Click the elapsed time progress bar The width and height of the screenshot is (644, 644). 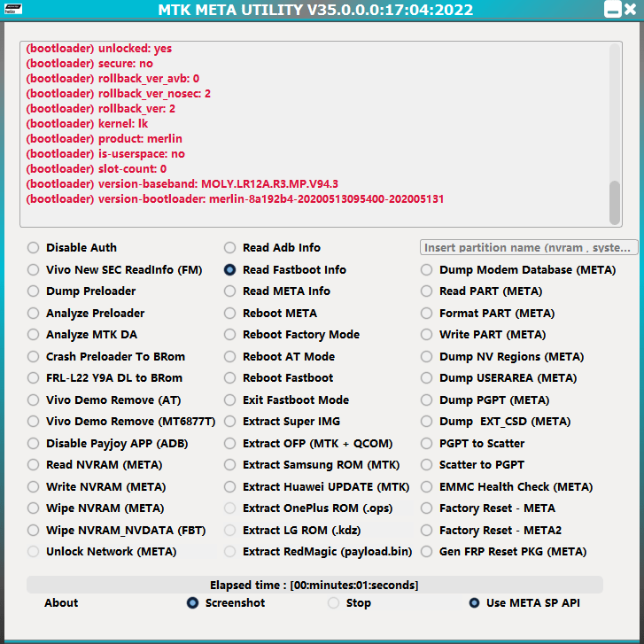pos(314,585)
